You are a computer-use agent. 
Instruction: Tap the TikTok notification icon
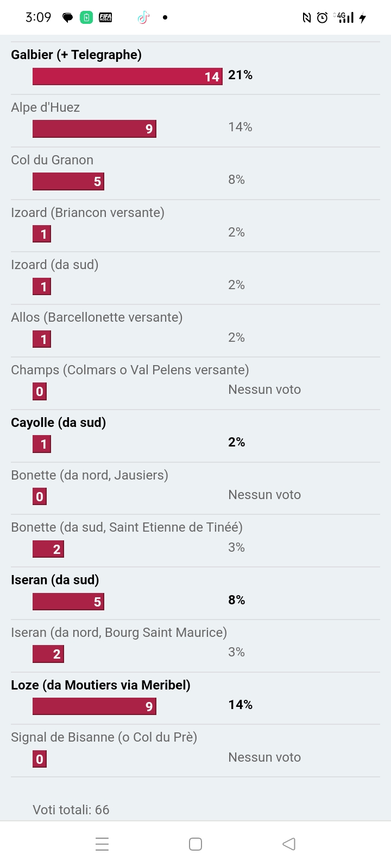143,18
